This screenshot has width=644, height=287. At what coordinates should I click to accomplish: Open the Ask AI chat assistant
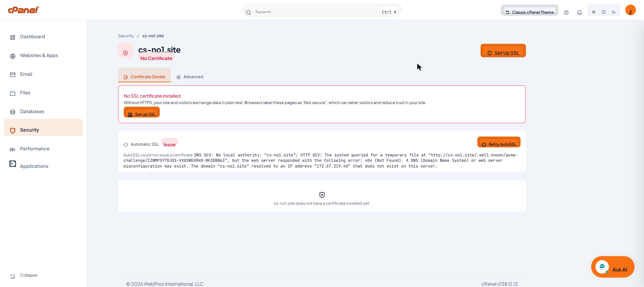click(x=612, y=267)
